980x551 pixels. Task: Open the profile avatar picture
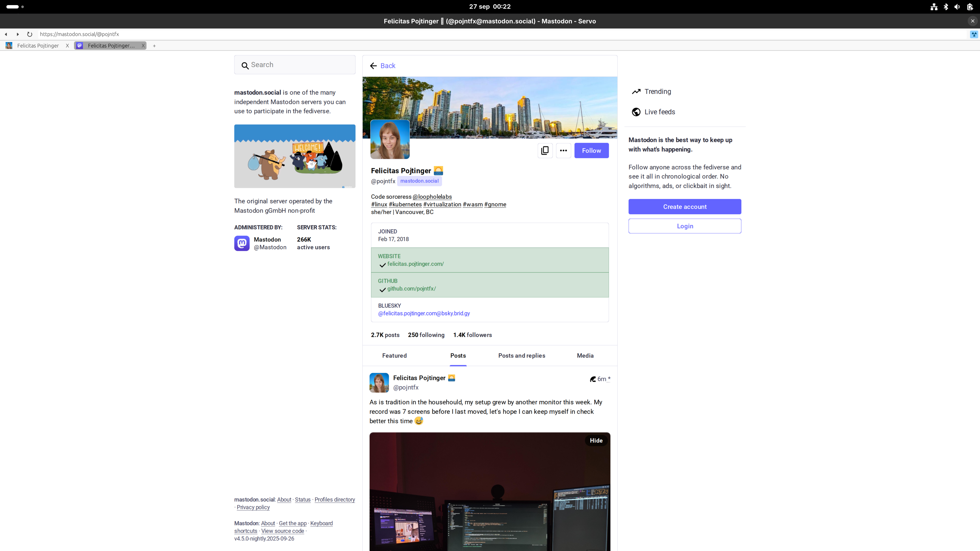pos(390,139)
